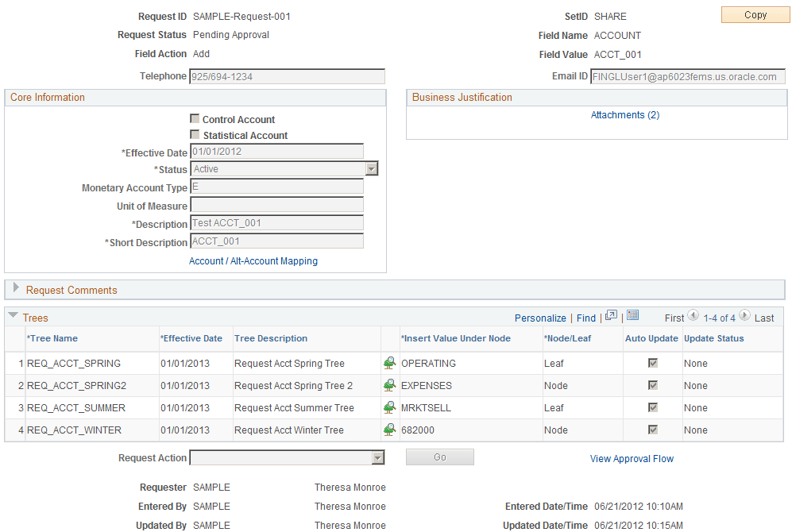Open tree viewer icon for REQ_ACCT_SUMMER row
The width and height of the screenshot is (792, 532).
388,407
